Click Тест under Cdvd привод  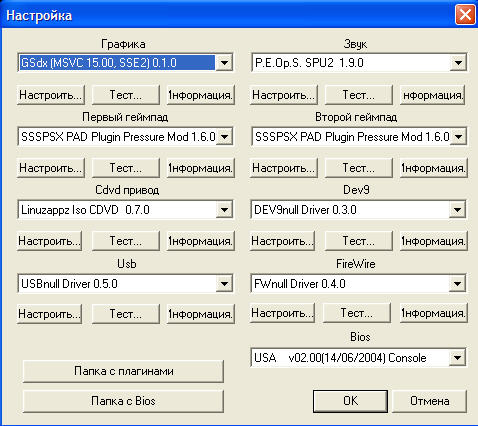pos(126,241)
